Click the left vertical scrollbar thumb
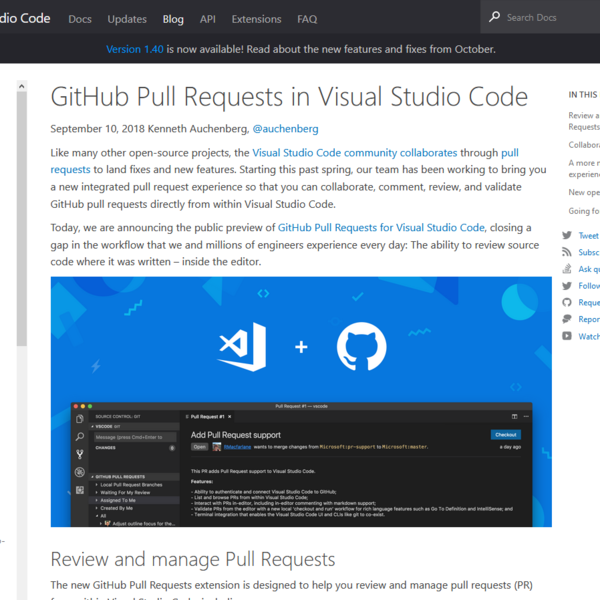The width and height of the screenshot is (600, 600). click(22, 218)
